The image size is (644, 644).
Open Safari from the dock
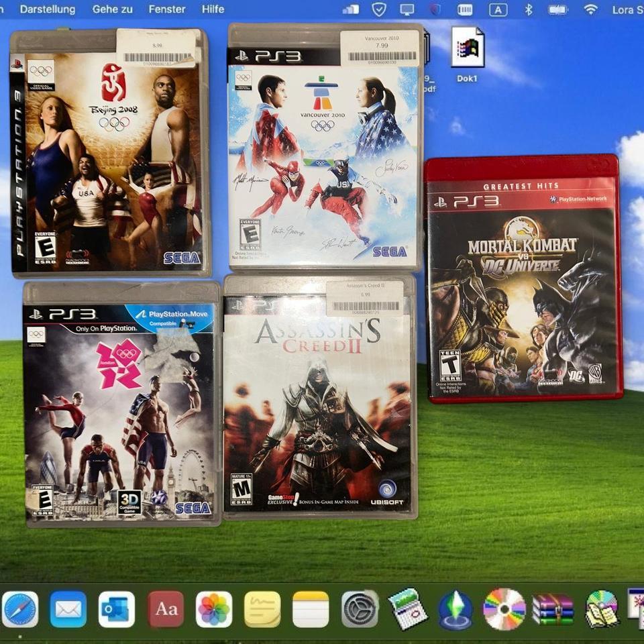20,610
